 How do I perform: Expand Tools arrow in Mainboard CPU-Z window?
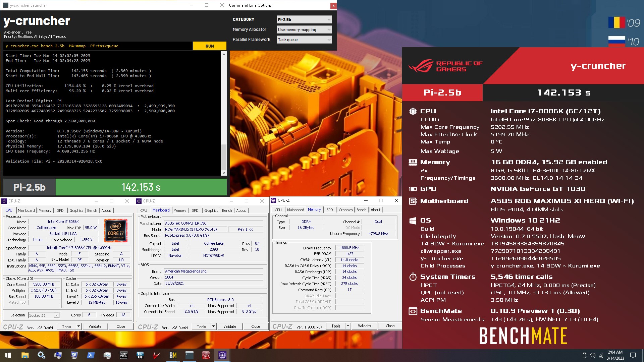[213, 326]
